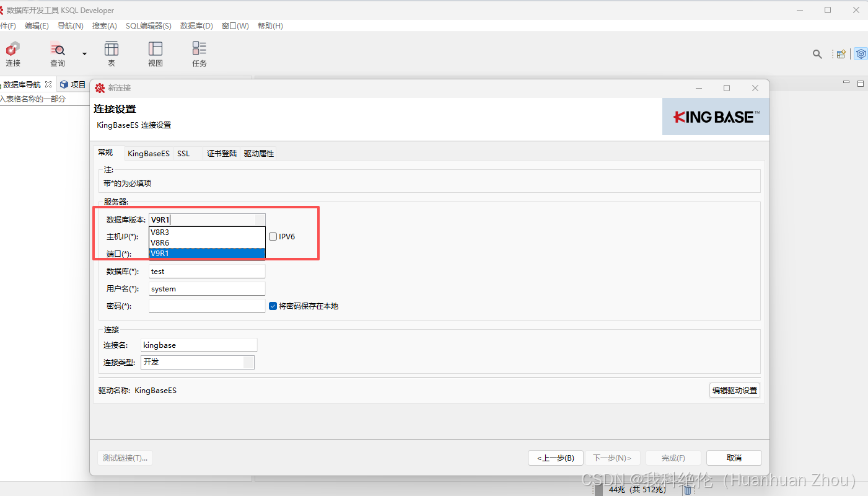Open the 连接类型 dropdown showing 开发

pyautogui.click(x=198, y=362)
